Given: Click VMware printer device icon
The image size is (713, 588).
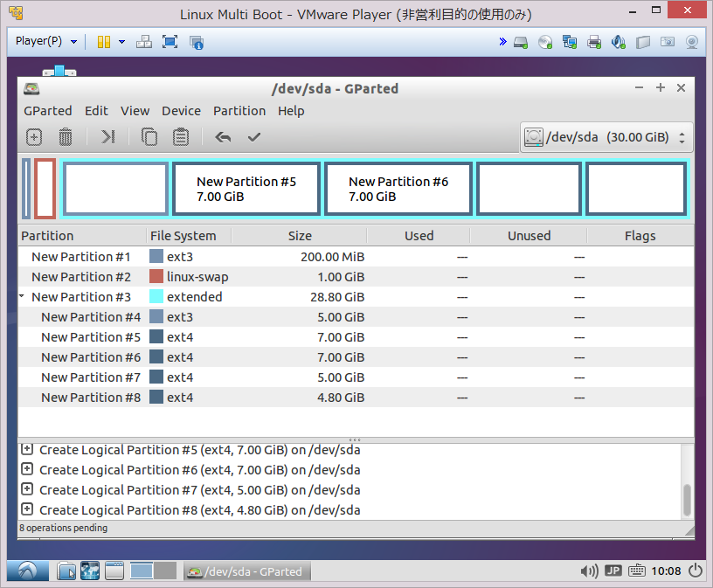Looking at the screenshot, I should [x=594, y=43].
